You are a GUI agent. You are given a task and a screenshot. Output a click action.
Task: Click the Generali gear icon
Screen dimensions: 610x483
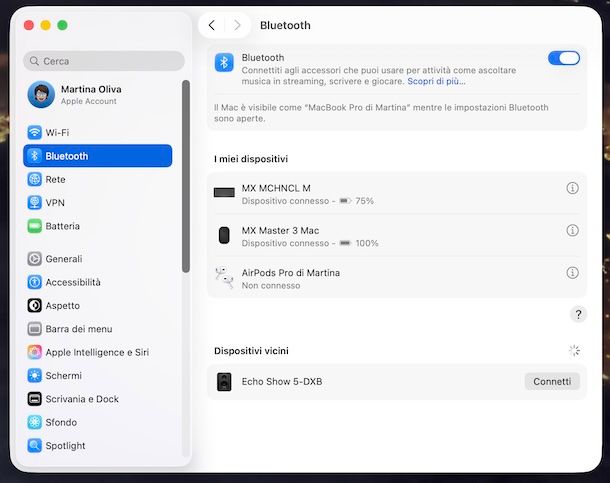[35, 259]
